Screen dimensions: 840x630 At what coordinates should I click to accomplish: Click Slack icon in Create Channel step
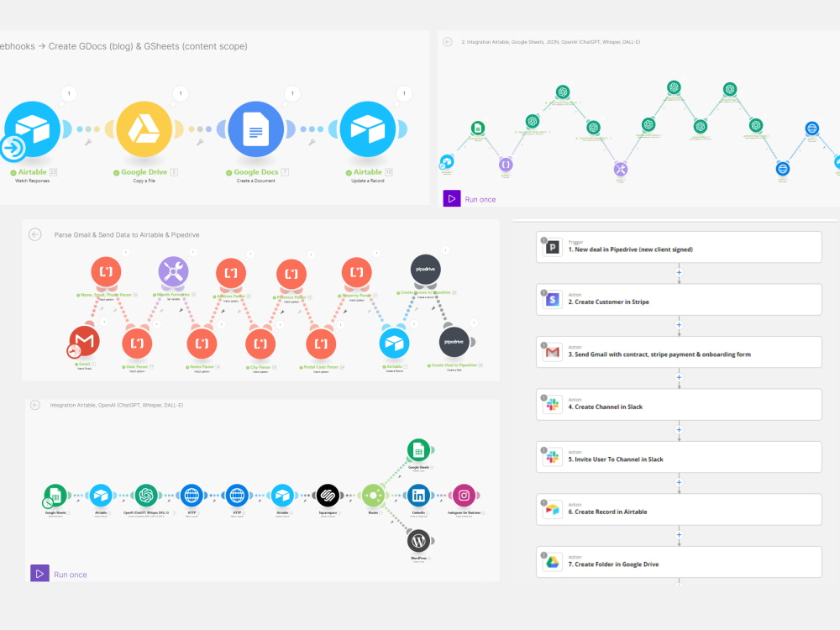pos(553,405)
